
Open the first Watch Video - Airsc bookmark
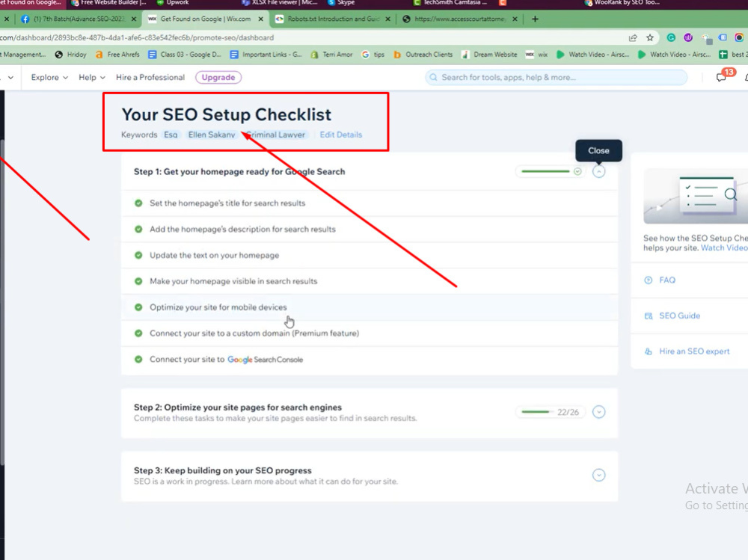[593, 55]
